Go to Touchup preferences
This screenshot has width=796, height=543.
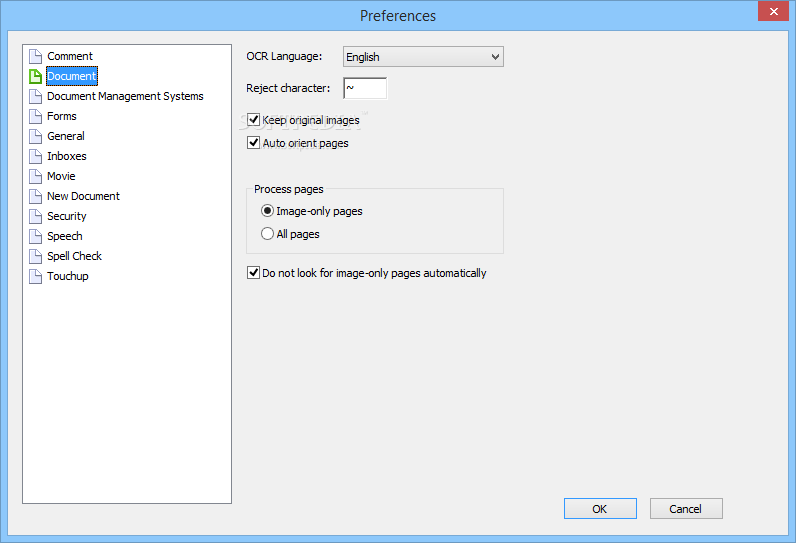point(68,276)
